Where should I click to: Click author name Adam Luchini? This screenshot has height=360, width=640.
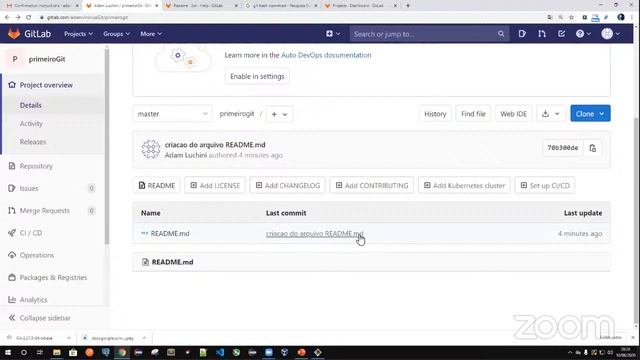(x=186, y=155)
